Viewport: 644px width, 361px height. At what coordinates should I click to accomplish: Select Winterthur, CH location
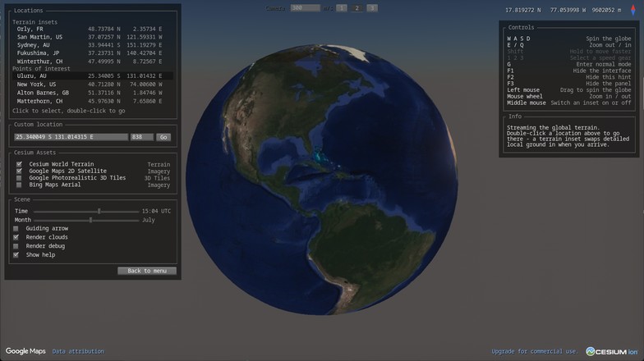point(92,61)
